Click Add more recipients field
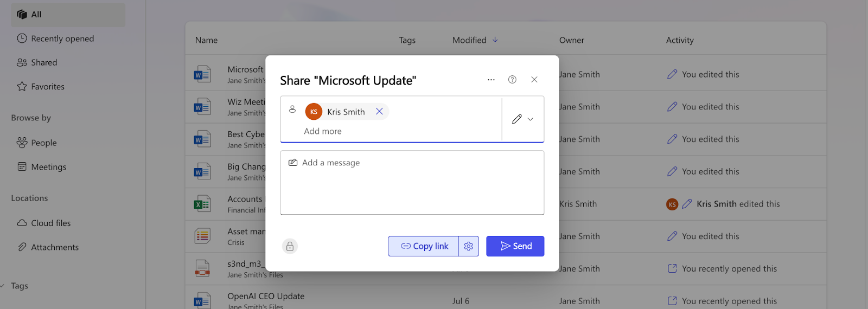Image resolution: width=868 pixels, height=309 pixels. click(323, 131)
